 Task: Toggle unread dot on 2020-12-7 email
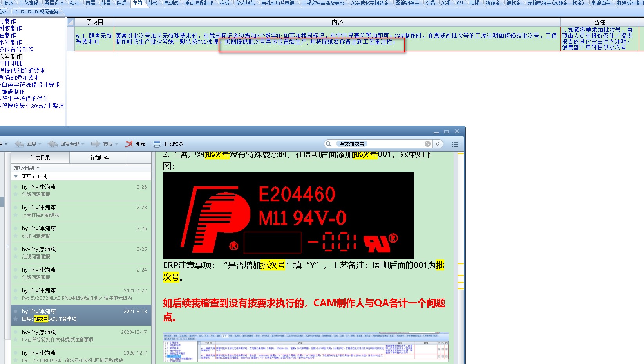[x=16, y=353]
